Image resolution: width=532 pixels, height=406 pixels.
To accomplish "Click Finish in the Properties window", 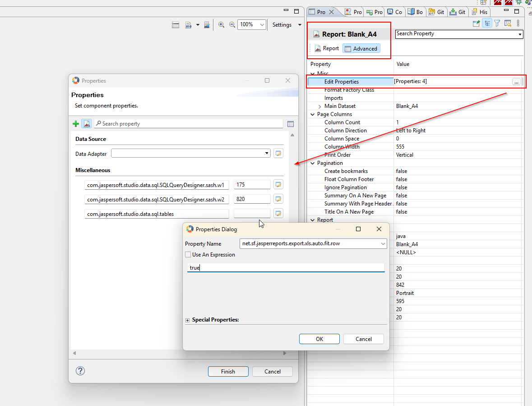I will point(228,371).
